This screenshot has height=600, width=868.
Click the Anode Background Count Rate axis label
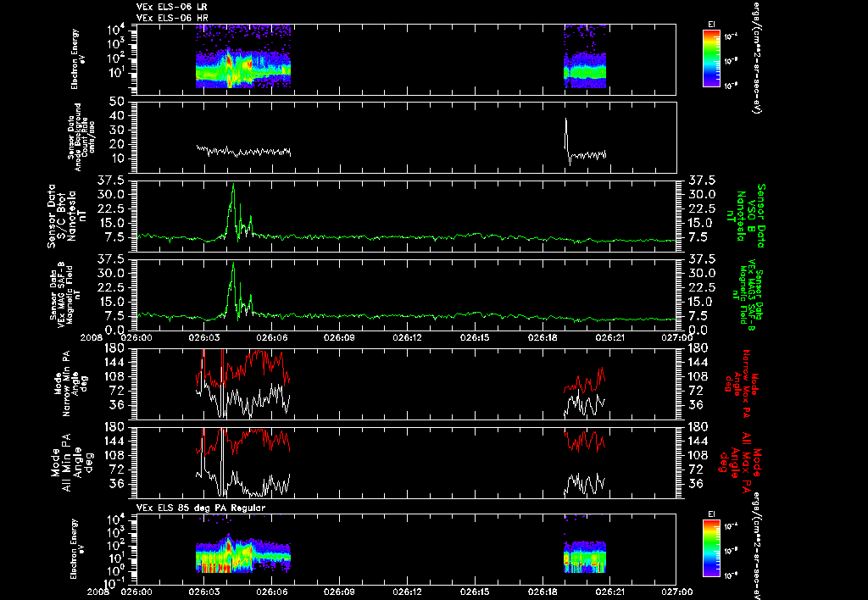[x=81, y=137]
